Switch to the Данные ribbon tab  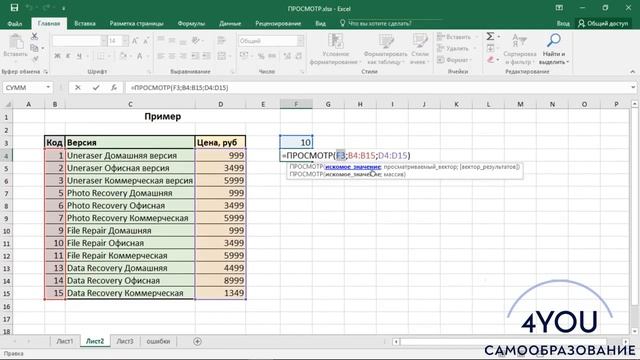[x=230, y=23]
